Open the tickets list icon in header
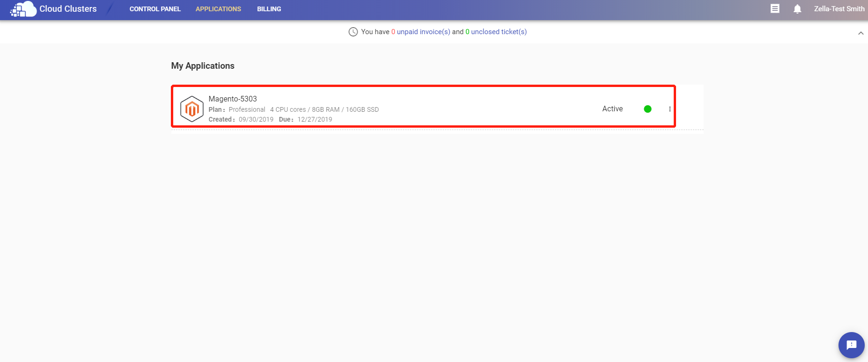Viewport: 868px width, 362px height. (775, 8)
